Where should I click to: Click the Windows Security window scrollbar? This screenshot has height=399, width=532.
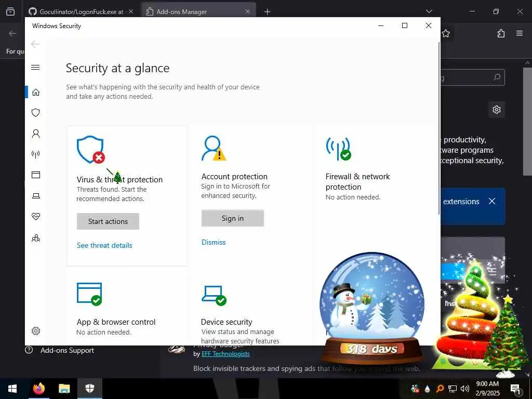click(439, 129)
